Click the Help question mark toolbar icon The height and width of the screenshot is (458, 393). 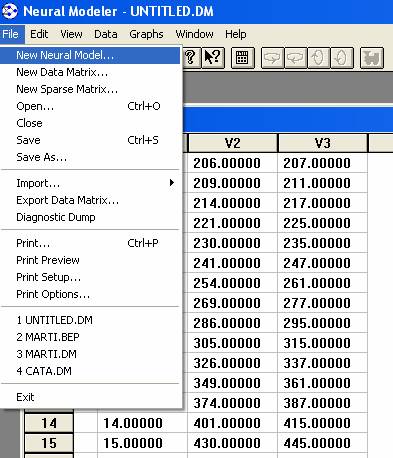(191, 57)
